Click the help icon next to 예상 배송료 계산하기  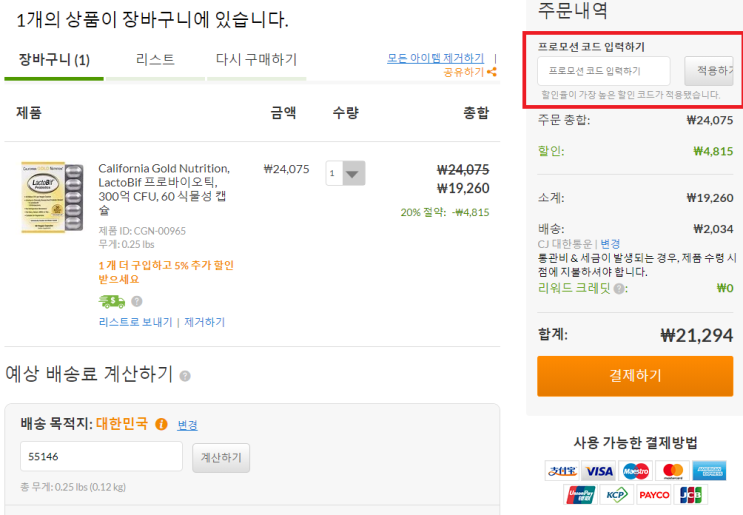[185, 376]
